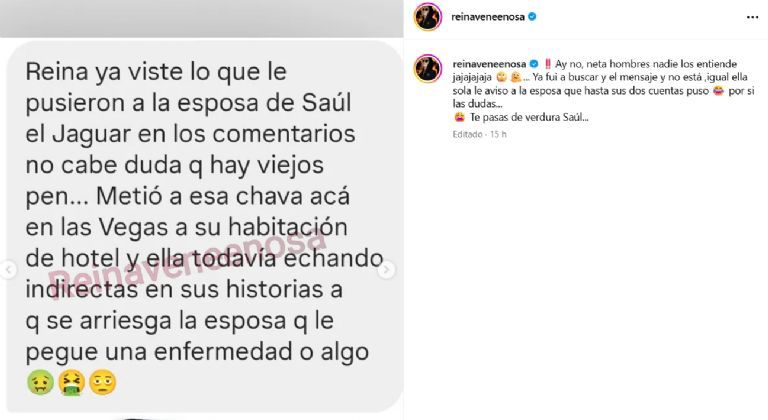Open the '15 h' post timestamp
The height and width of the screenshot is (420, 768).
(498, 134)
